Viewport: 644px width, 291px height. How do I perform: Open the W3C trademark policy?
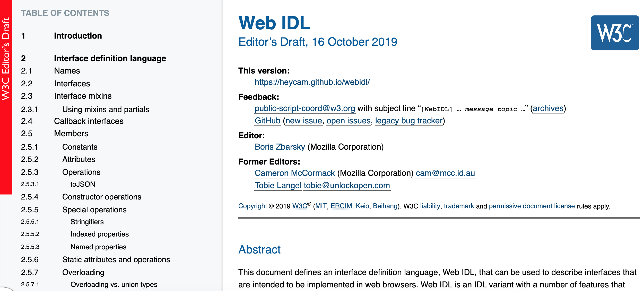[459, 206]
